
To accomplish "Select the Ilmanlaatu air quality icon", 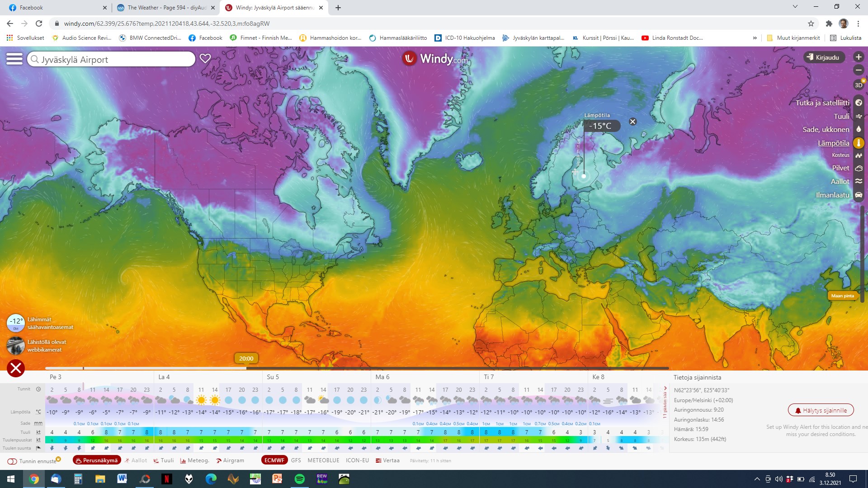I will coord(858,195).
